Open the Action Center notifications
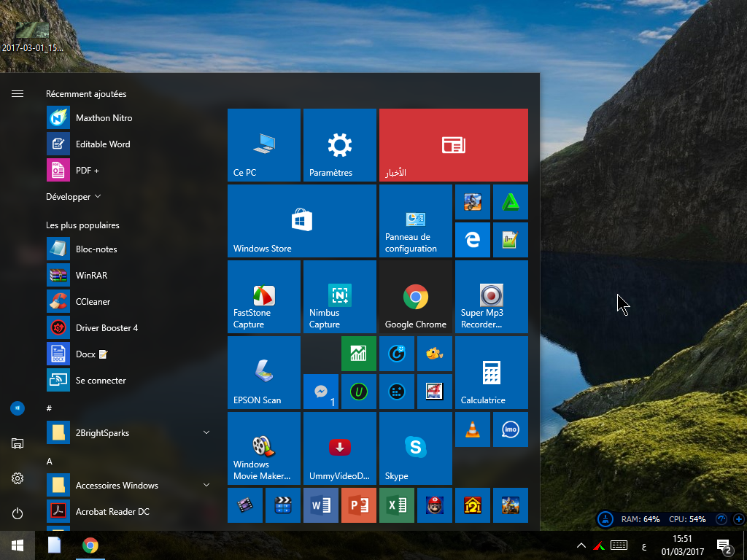Viewport: 747px width, 560px height. click(724, 547)
